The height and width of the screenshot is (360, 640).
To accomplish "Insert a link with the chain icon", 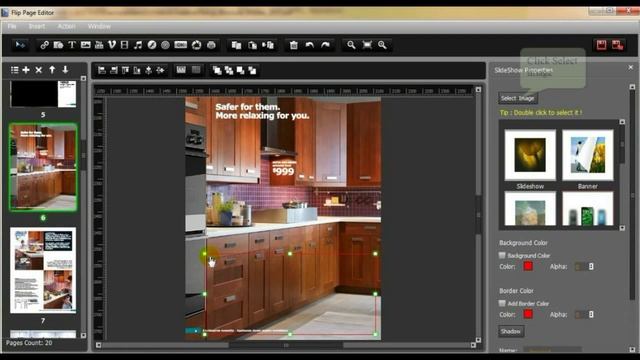I will 44,45.
